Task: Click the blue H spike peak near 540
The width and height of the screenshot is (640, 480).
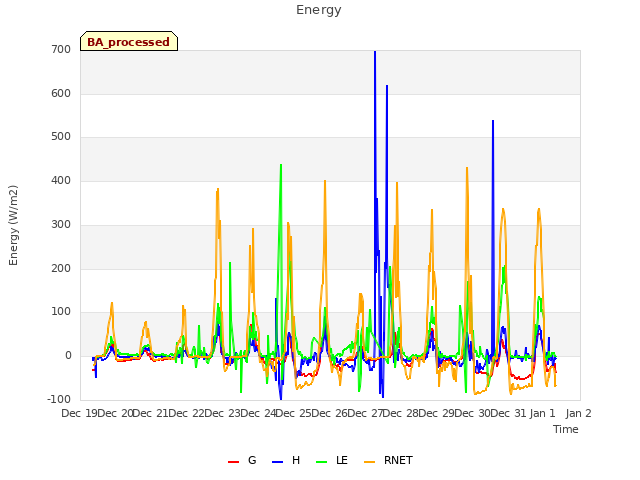Action: (493, 121)
